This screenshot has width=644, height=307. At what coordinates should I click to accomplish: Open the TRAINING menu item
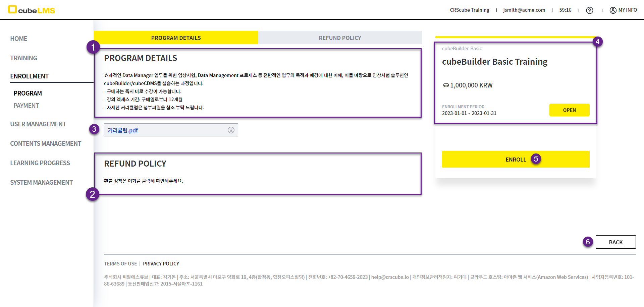(23, 58)
